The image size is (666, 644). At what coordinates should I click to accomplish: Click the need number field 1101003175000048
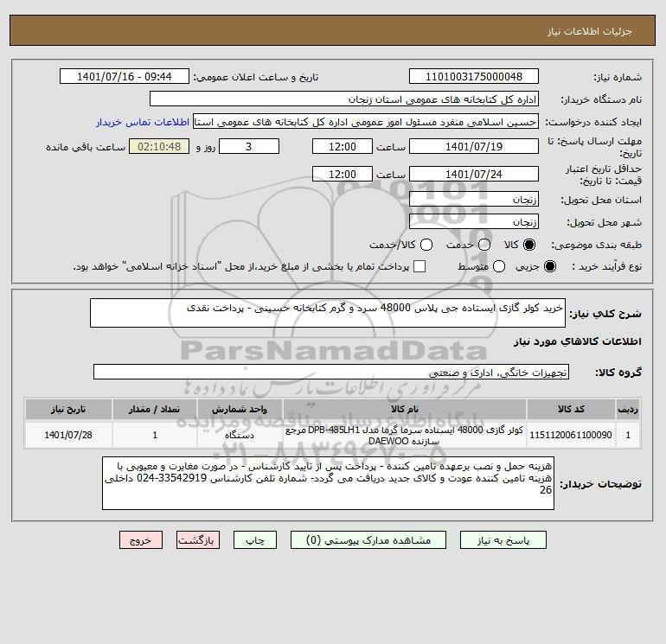point(474,76)
